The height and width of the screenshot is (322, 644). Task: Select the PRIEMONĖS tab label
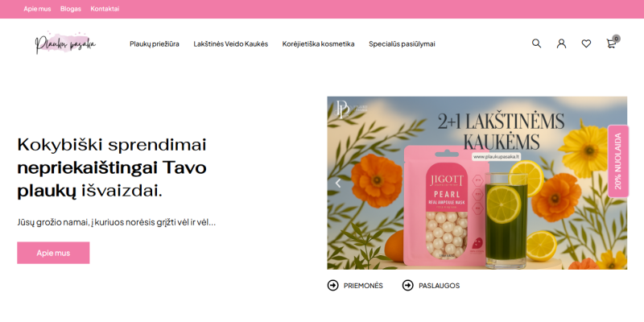coord(363,286)
